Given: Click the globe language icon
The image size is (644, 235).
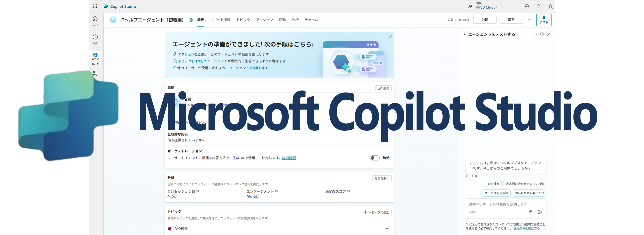Looking at the screenshot, I should click(x=191, y=20).
